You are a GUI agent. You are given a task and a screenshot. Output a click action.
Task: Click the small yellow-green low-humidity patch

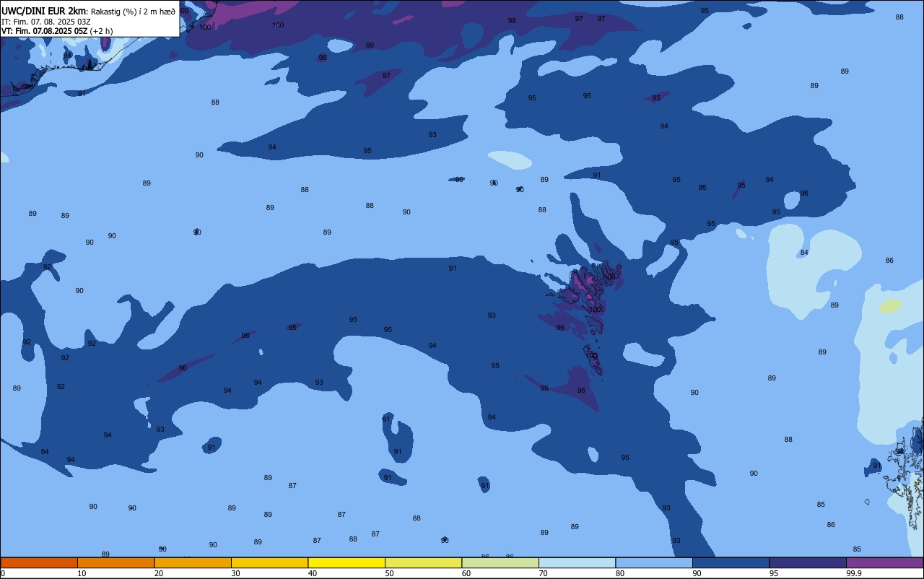(891, 306)
